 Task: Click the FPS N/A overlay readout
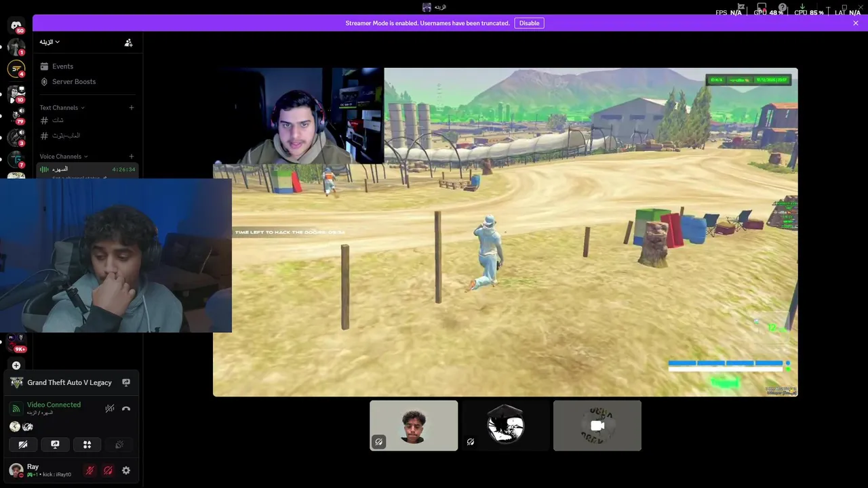pos(729,13)
